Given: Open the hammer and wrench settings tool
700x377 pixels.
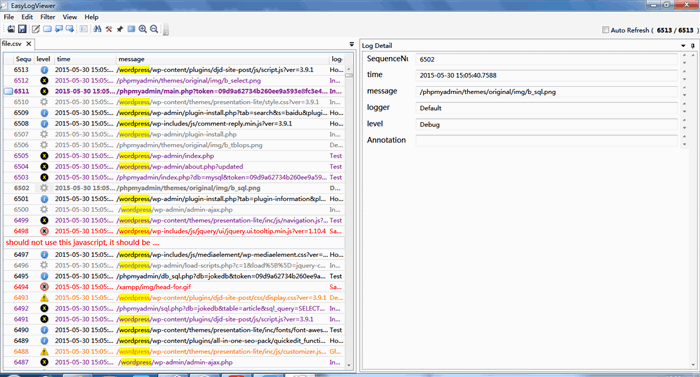Looking at the screenshot, I should coord(109,29).
